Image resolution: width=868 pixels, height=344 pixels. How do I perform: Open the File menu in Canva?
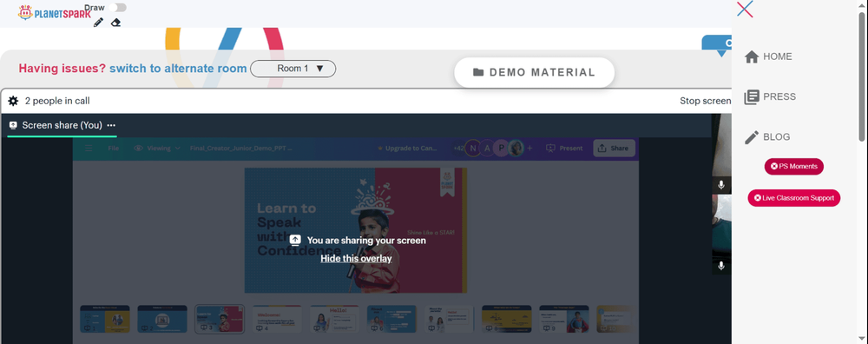tap(114, 148)
